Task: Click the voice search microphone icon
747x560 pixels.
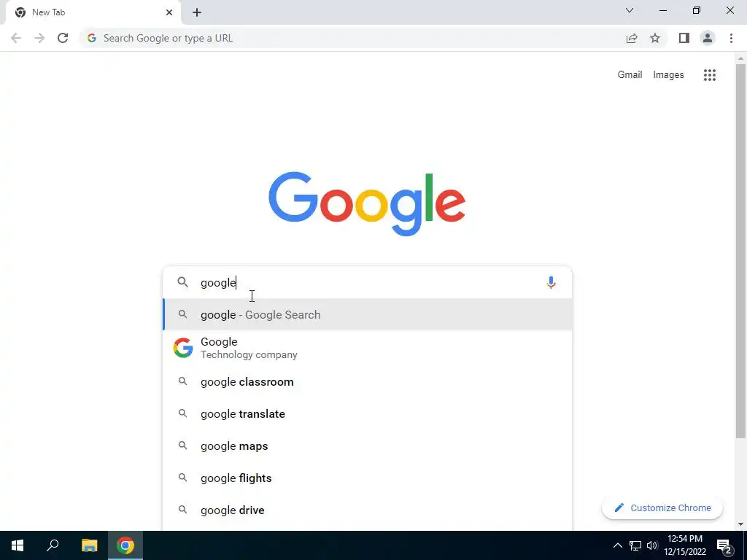Action: [x=551, y=282]
